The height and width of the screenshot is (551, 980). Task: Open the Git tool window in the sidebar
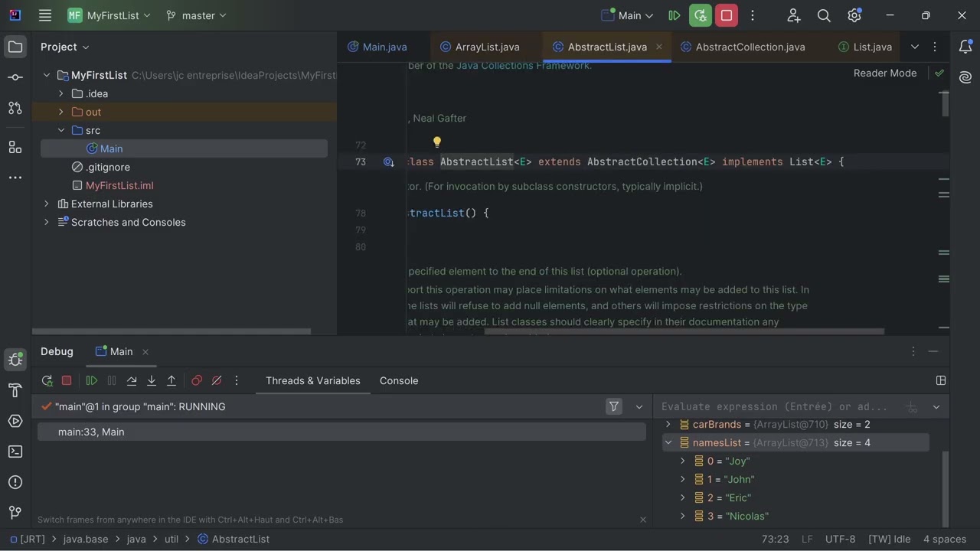(x=15, y=513)
